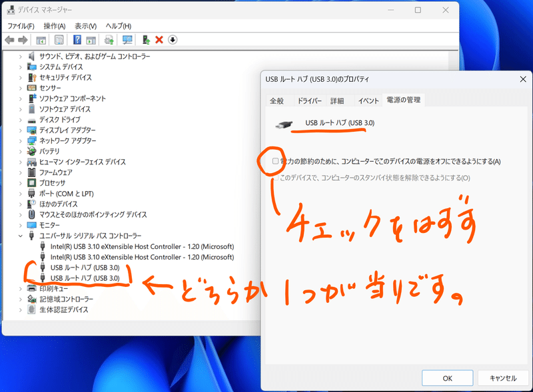Image resolution: width=533 pixels, height=392 pixels.
Task: Expand the ほかのデバイス node chevron
Action: pos(21,204)
